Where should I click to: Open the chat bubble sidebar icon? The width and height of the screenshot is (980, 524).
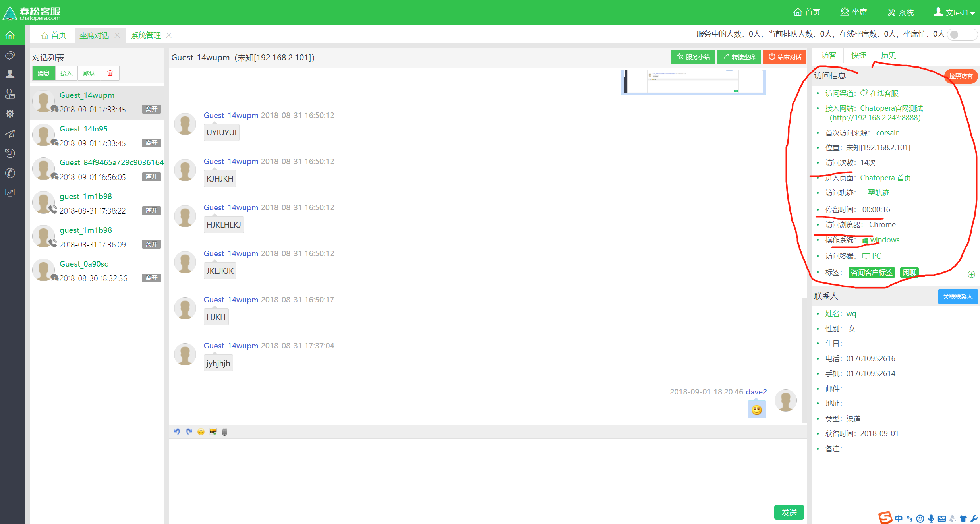[x=10, y=55]
